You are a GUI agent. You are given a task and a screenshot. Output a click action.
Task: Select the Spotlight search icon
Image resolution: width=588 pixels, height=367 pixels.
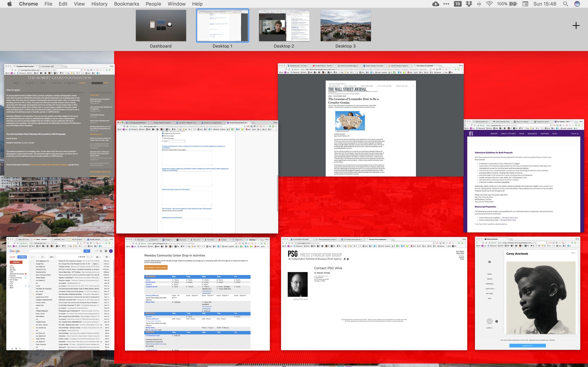click(566, 4)
